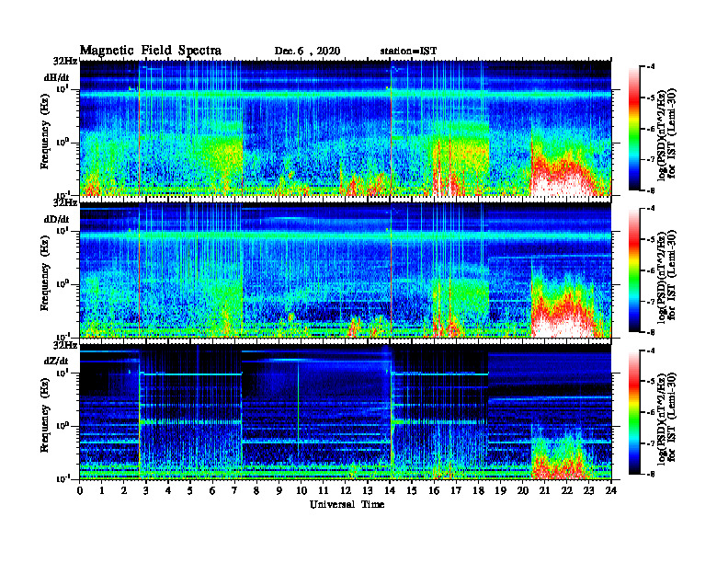Click the 'log(PSD)(nT^2/Hz)' label of dH/dt colorbar

coord(663,133)
